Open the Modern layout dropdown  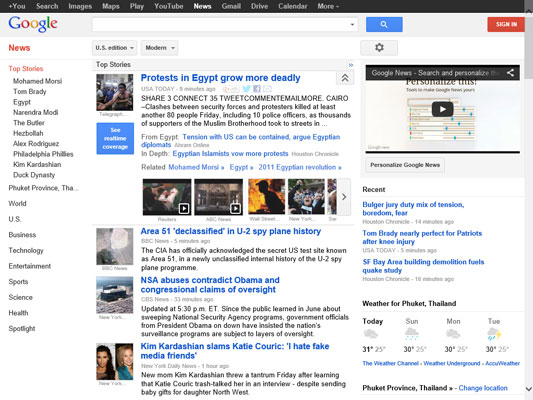pyautogui.click(x=159, y=48)
